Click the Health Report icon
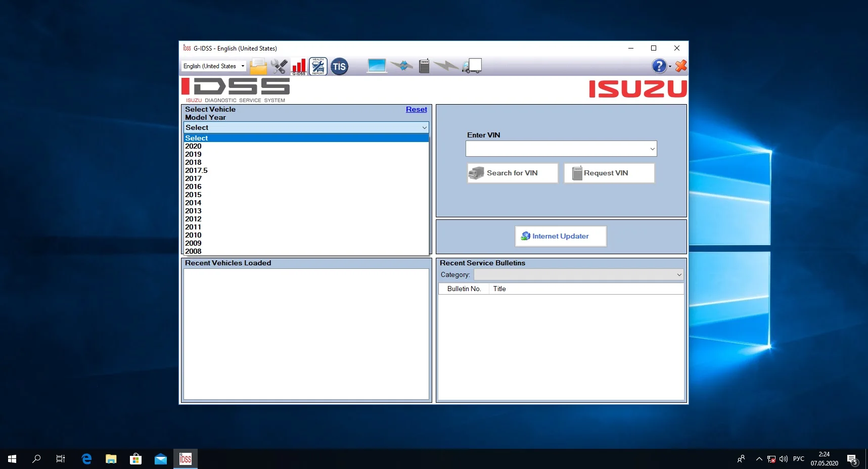Image resolution: width=868 pixels, height=469 pixels. 318,66
